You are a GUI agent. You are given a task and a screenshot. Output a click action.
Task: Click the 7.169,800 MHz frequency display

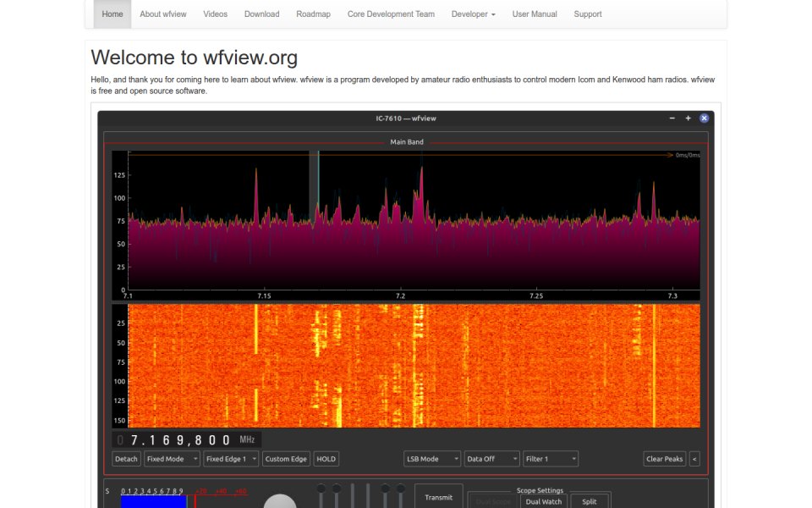click(x=187, y=440)
